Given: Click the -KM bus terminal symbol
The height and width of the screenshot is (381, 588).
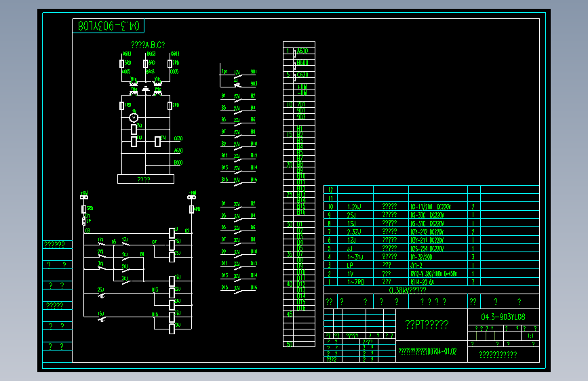Looking at the screenshot, I should pyautogui.click(x=192, y=197).
